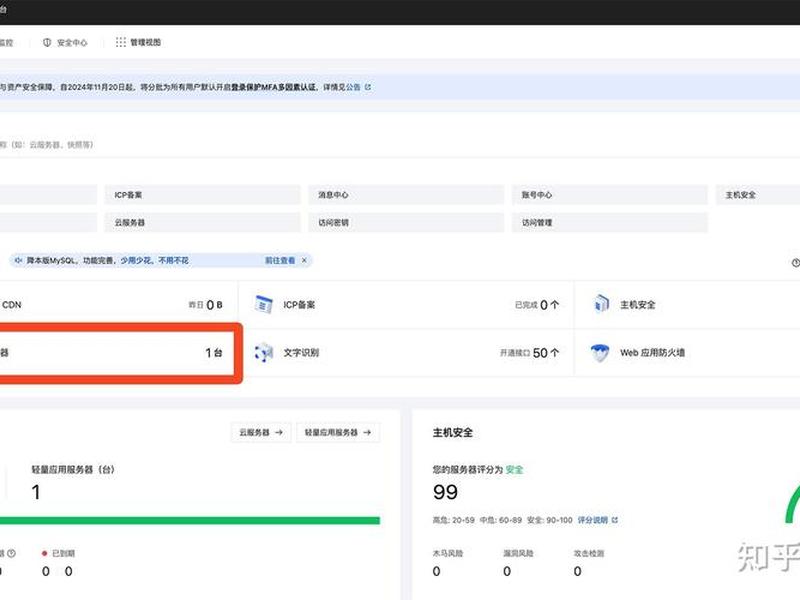The image size is (800, 600).
Task: Open the 云服务器 quick access tile
Action: coord(203,222)
